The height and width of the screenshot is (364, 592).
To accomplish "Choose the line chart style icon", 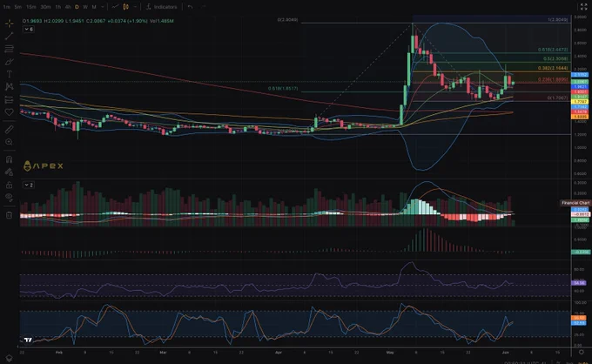I will [115, 7].
